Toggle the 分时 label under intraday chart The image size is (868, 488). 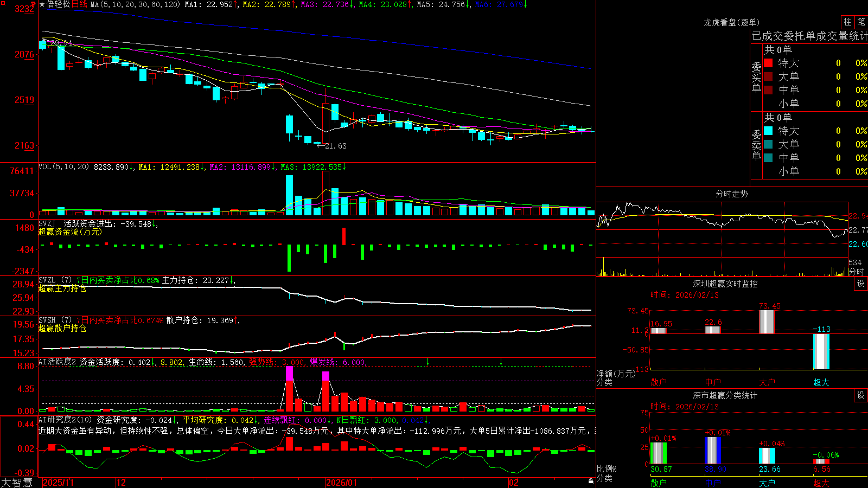coord(856,272)
